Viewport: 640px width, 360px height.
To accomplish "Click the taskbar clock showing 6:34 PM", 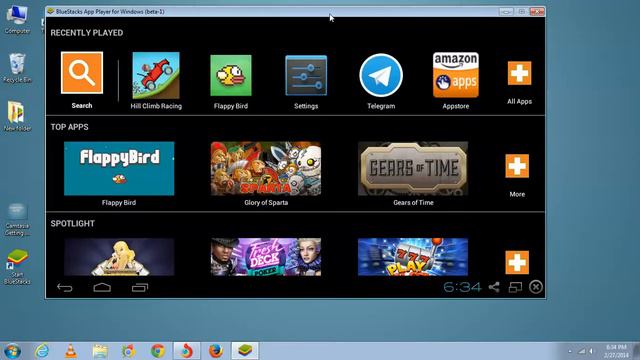I will tap(616, 351).
